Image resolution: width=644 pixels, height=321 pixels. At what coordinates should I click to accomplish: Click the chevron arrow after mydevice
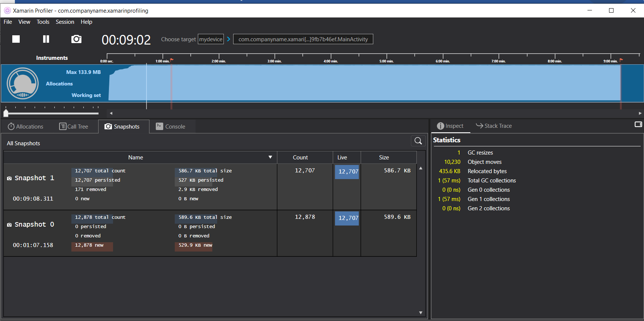pos(228,39)
